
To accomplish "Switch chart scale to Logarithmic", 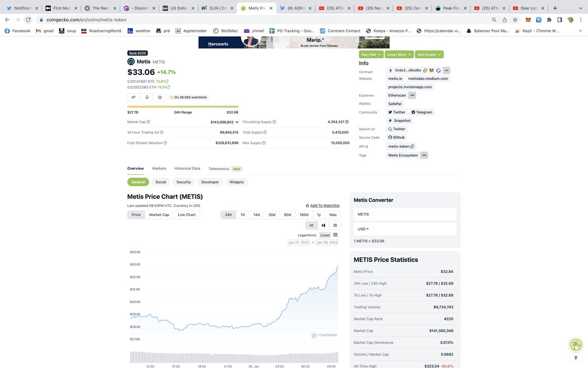I will click(x=307, y=235).
